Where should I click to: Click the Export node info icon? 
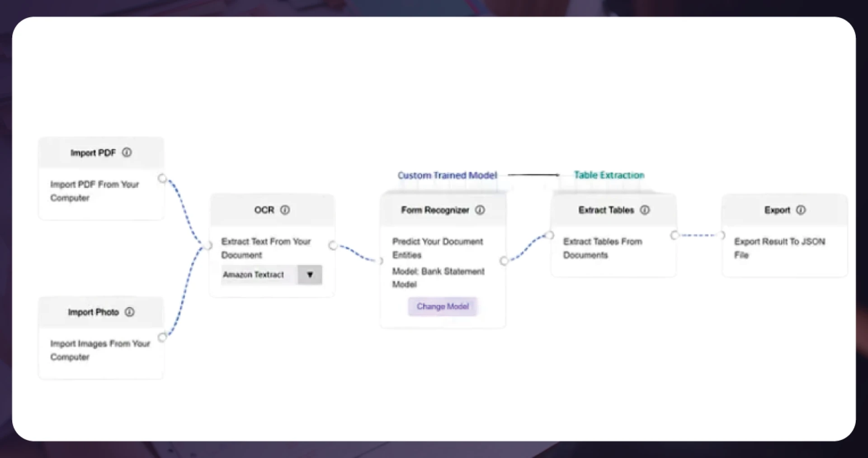pyautogui.click(x=801, y=210)
